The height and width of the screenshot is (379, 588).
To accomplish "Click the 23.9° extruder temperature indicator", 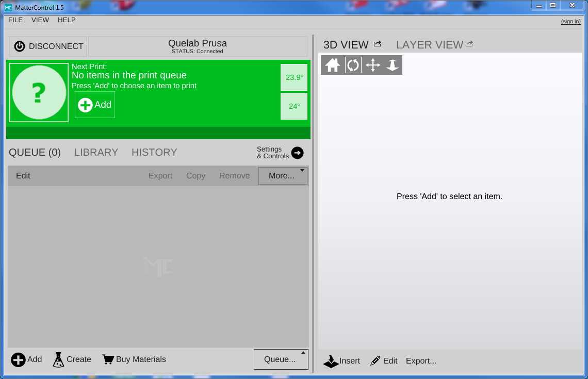I will [x=294, y=77].
